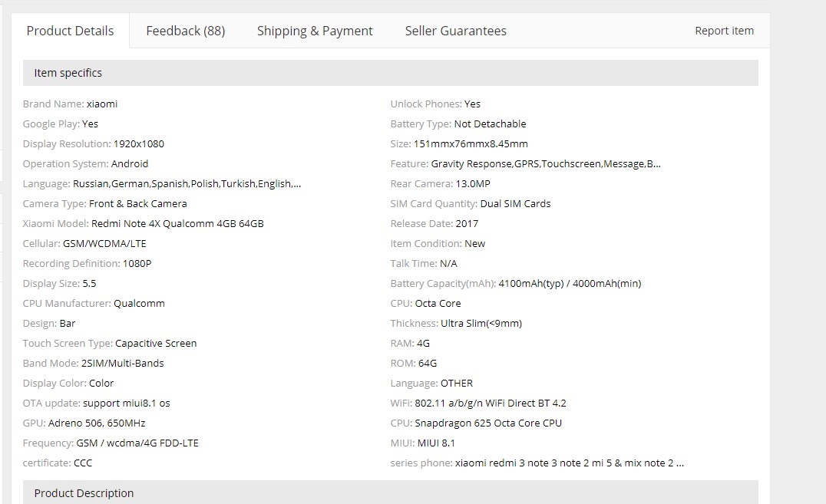The width and height of the screenshot is (826, 504).
Task: Click the Brand Name value xiaomi
Action: tap(102, 104)
